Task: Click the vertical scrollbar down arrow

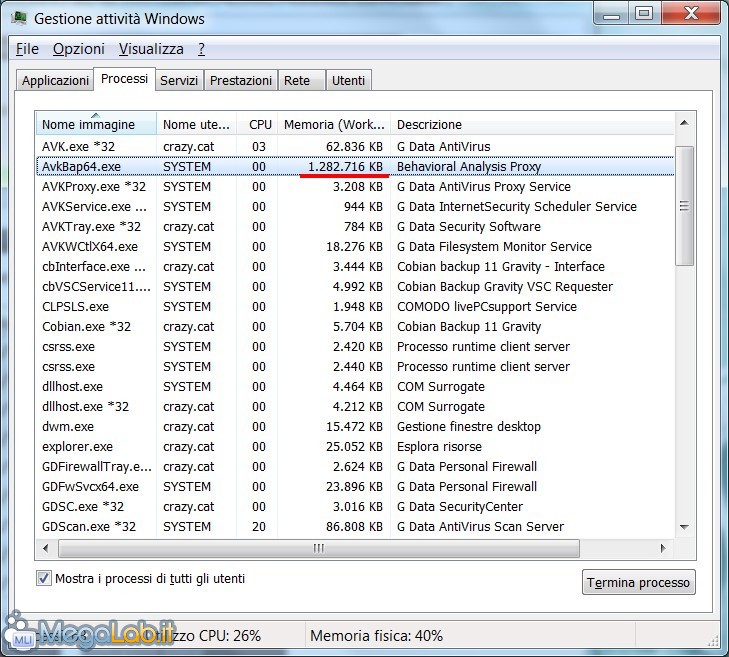Action: coord(684,527)
